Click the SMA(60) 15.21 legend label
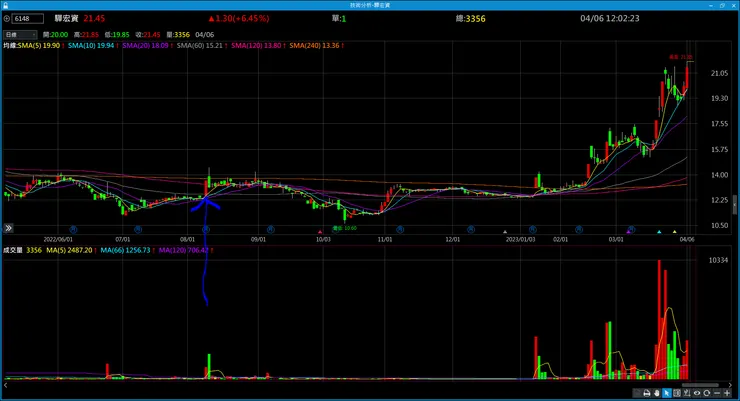This screenshot has height=401, width=740. click(x=200, y=46)
